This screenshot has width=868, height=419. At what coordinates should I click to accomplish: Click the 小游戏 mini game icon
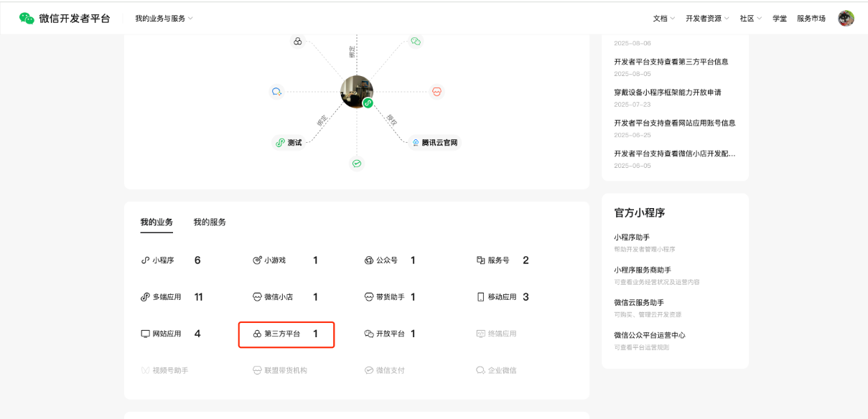258,260
